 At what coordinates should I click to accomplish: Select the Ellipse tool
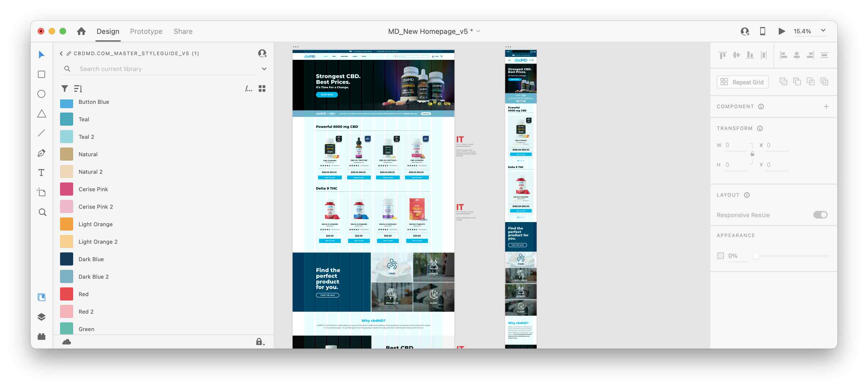click(41, 94)
